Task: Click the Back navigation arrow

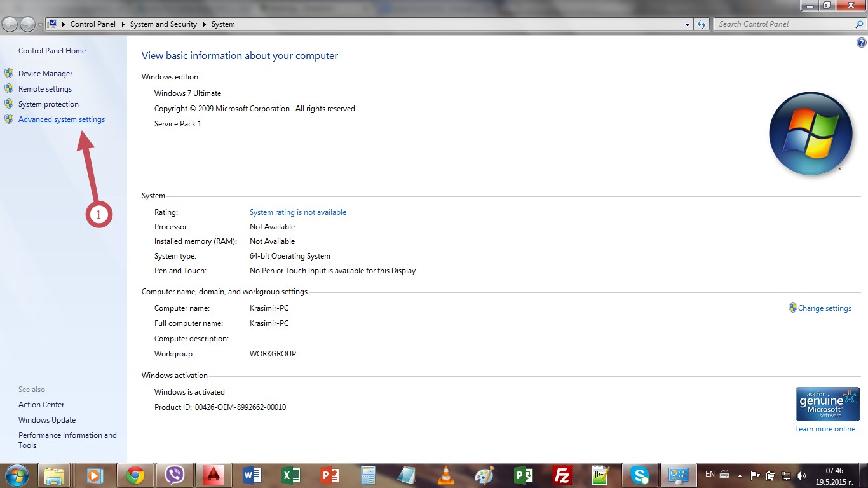Action: [10, 24]
